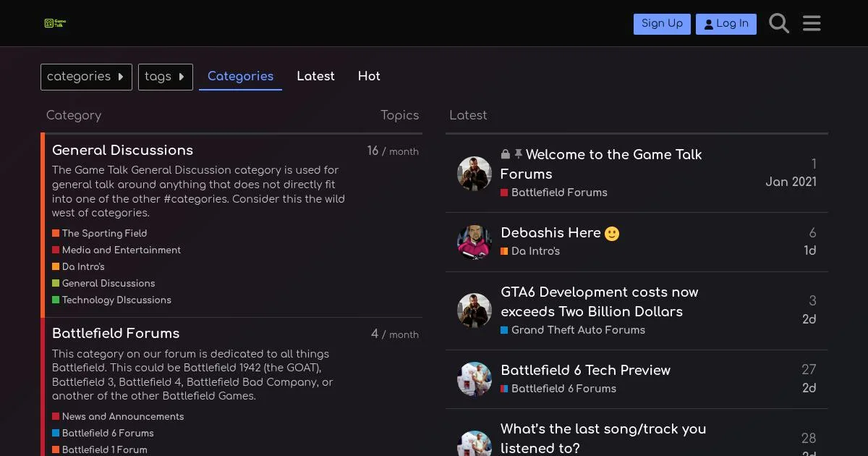Open the hamburger menu icon
Screen dimensions: 868x456
(x=812, y=23)
